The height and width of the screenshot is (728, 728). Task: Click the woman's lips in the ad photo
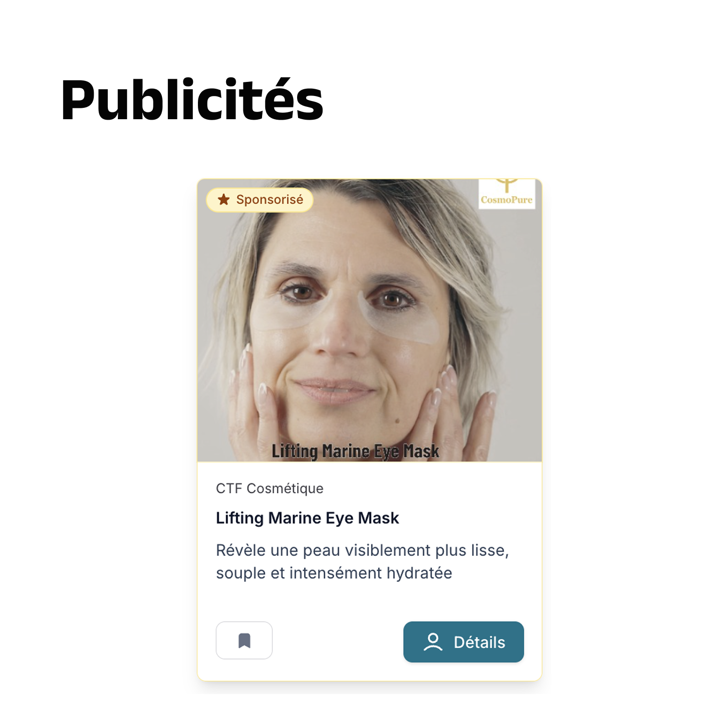[x=335, y=389]
